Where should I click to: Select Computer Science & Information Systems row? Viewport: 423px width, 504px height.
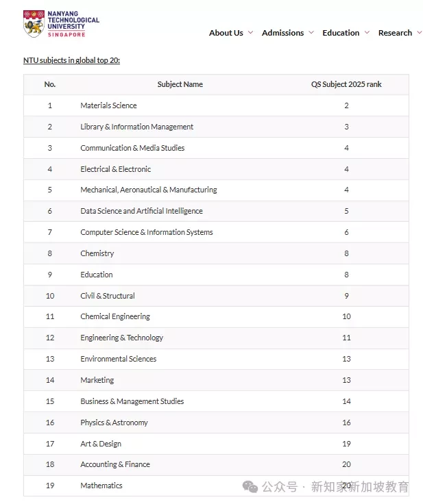[216, 232]
